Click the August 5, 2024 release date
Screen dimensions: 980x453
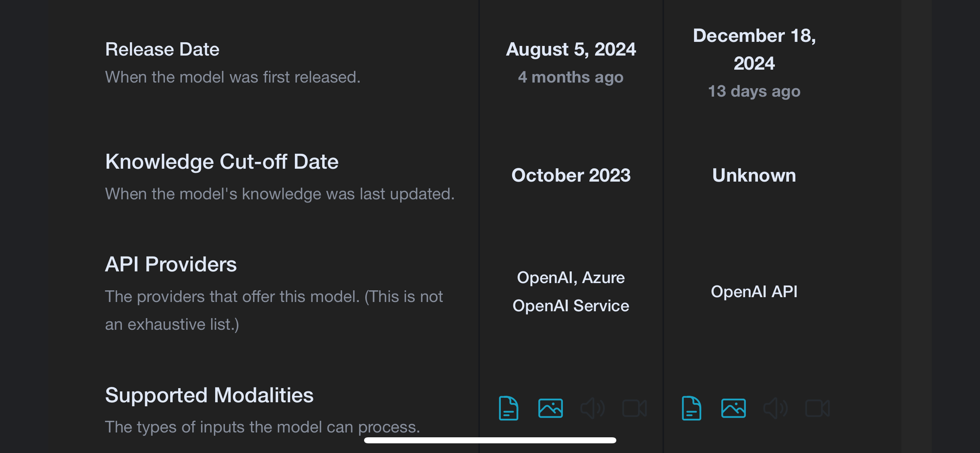571,50
